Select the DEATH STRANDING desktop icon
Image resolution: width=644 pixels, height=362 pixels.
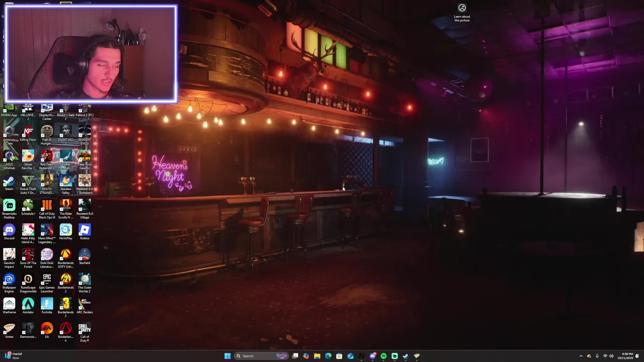click(x=47, y=185)
